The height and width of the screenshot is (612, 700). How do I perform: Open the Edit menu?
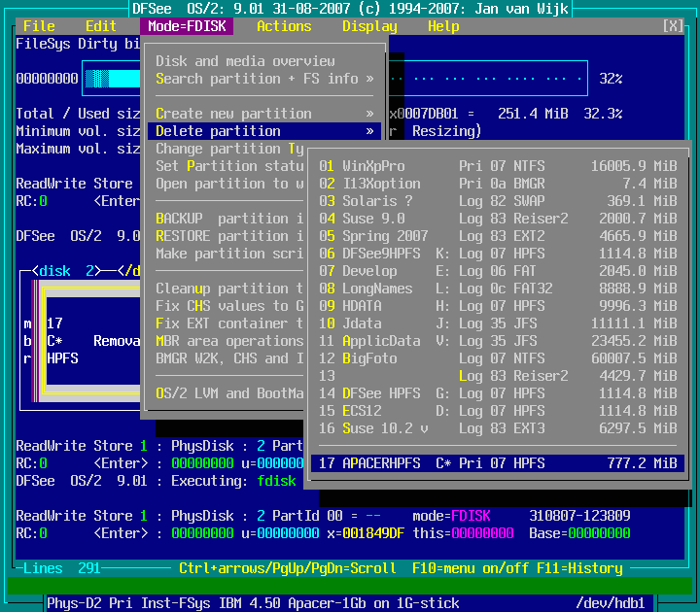click(101, 26)
